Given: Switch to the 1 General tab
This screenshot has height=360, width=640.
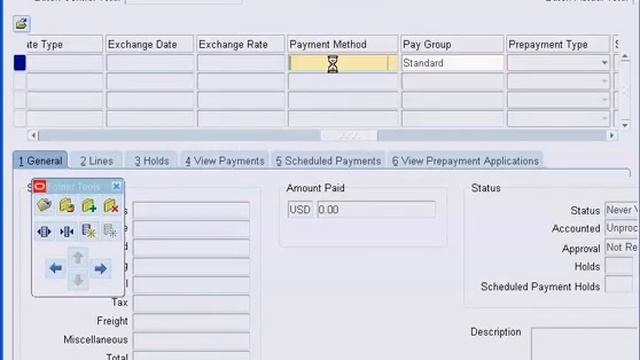Looking at the screenshot, I should pyautogui.click(x=40, y=161).
